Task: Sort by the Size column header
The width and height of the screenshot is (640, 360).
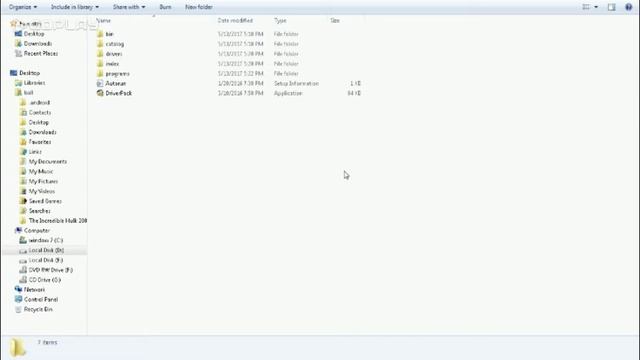Action: [x=335, y=20]
